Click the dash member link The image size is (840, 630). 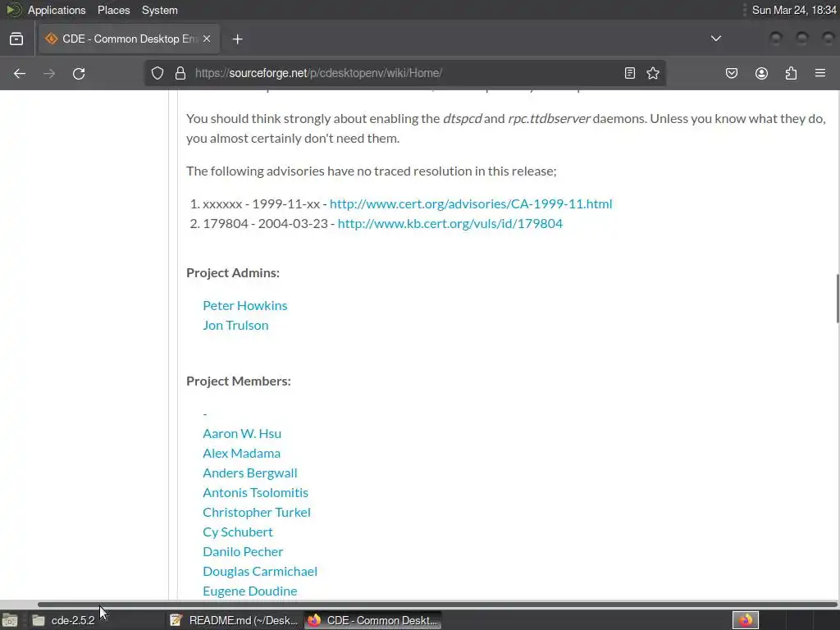click(x=204, y=414)
